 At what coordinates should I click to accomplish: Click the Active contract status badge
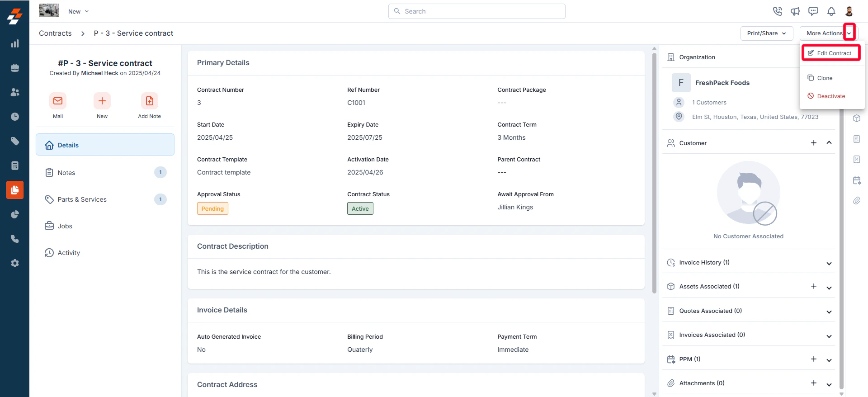tap(360, 208)
